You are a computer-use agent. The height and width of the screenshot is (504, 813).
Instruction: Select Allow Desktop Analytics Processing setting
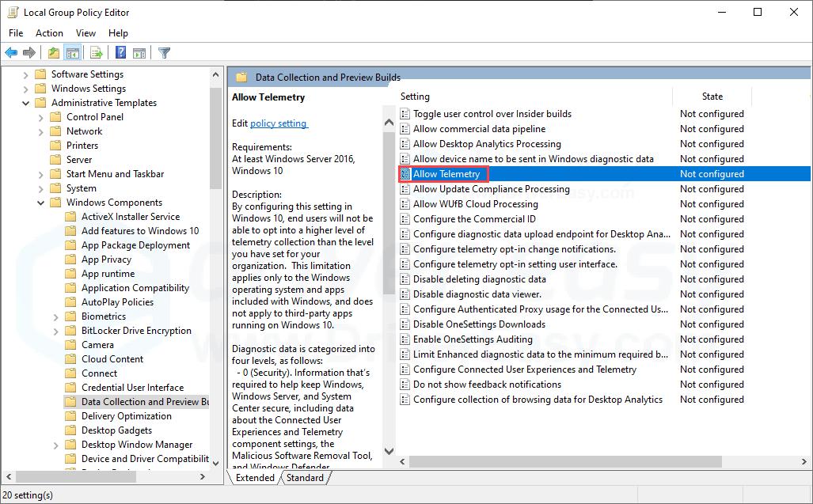[487, 144]
